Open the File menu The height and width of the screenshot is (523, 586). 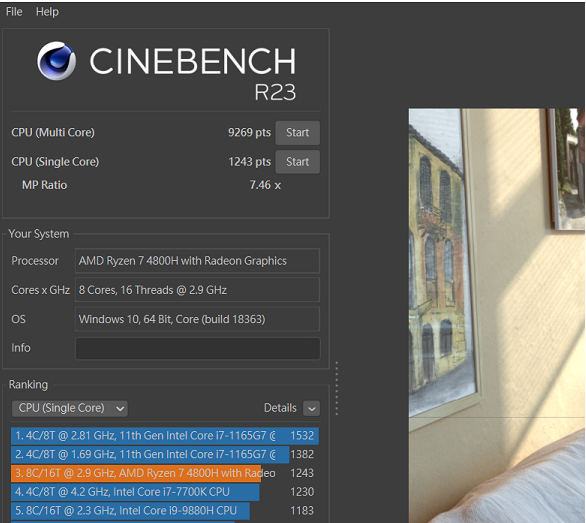[x=14, y=12]
